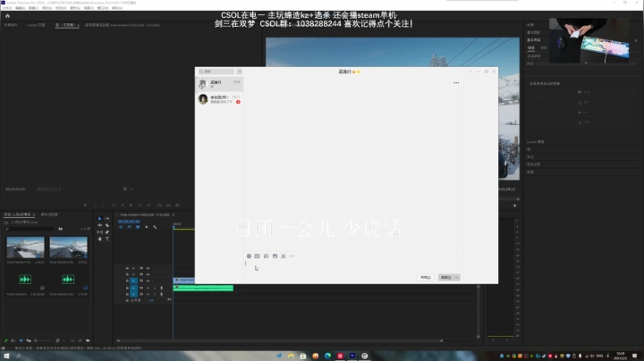
Task: Open second conversation with unread badge
Action: [x=219, y=99]
